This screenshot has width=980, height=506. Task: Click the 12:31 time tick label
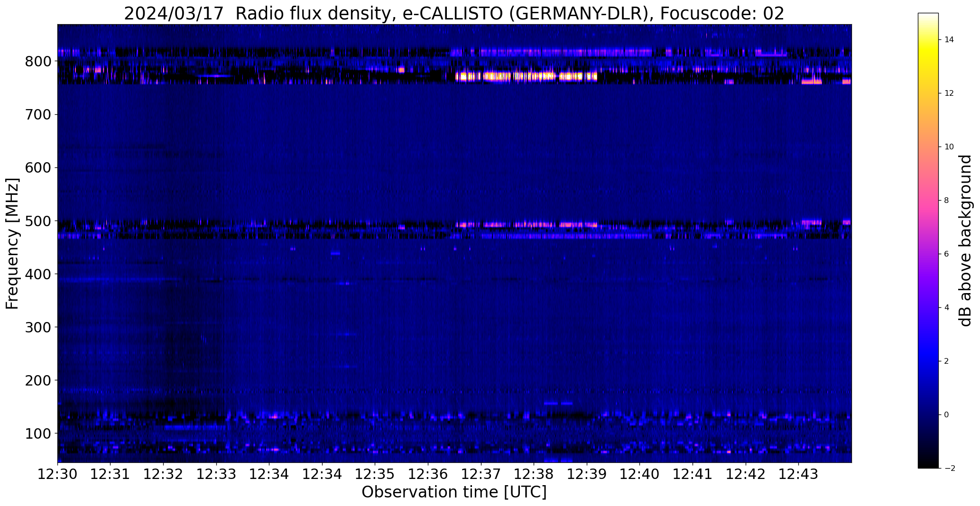tap(111, 474)
